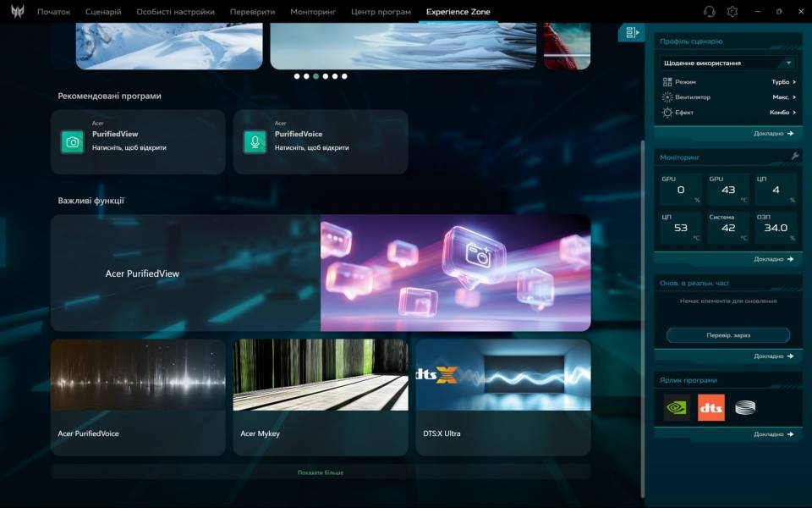Open Перевірити tab
Screen dimensions: 812x508
click(x=252, y=11)
